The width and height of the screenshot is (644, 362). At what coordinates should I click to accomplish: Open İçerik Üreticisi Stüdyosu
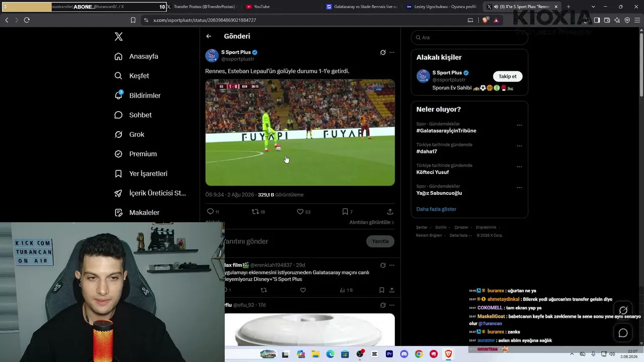pyautogui.click(x=150, y=193)
